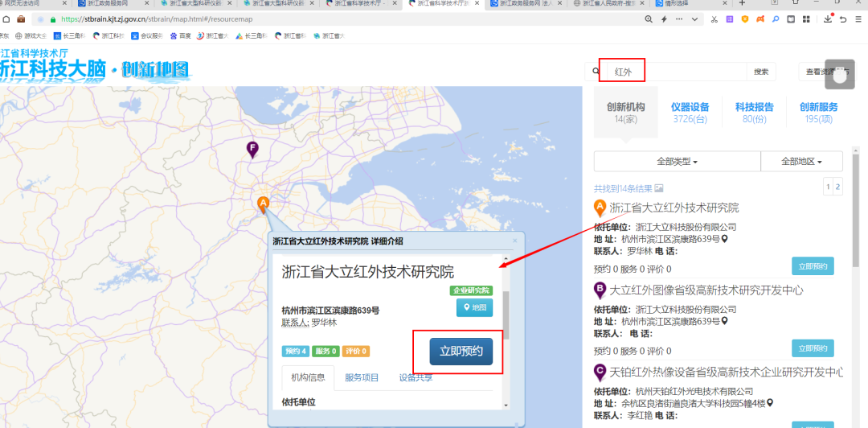Select the 机构信息 tab in popup
The height and width of the screenshot is (428, 868).
click(x=308, y=378)
